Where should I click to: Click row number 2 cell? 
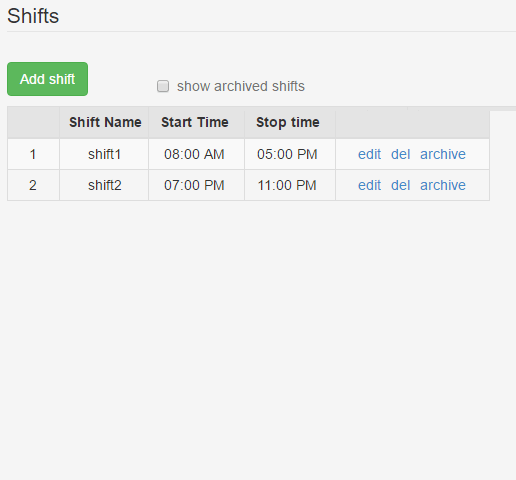pyautogui.click(x=33, y=185)
